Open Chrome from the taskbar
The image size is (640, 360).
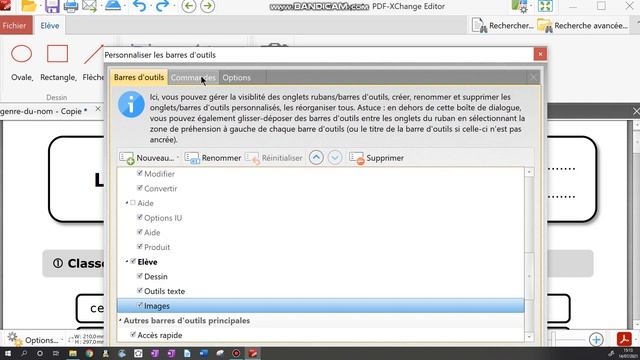tap(89, 353)
